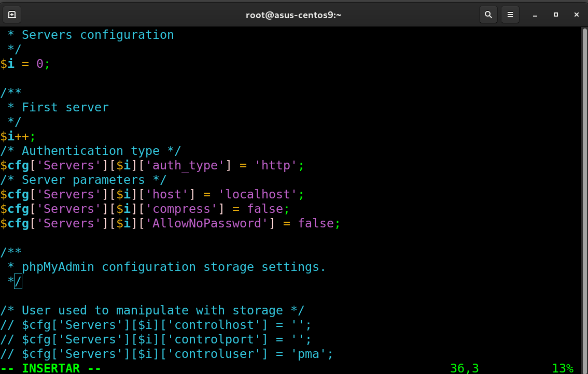Viewport: 588px width, 374px height.
Task: Maximize the terminal window
Action: click(556, 15)
